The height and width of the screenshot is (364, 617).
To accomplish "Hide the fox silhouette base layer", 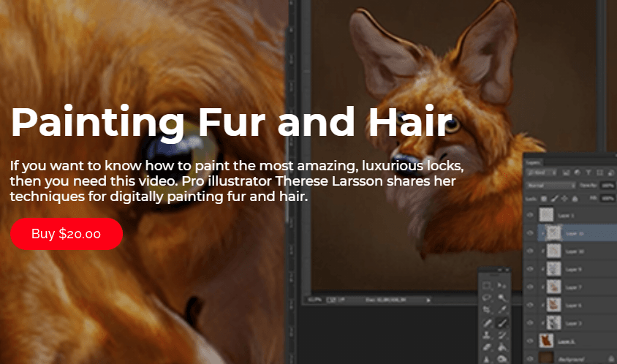I will 530,341.
